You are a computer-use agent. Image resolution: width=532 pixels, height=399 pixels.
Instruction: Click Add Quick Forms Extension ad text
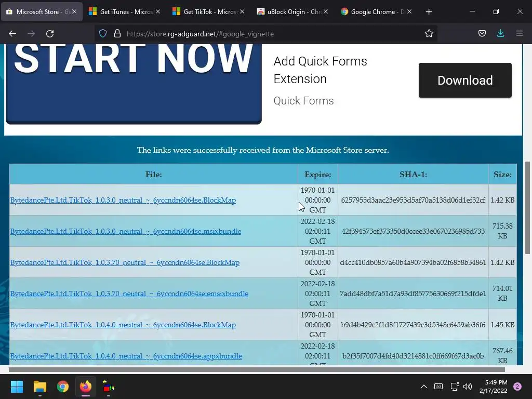point(320,70)
